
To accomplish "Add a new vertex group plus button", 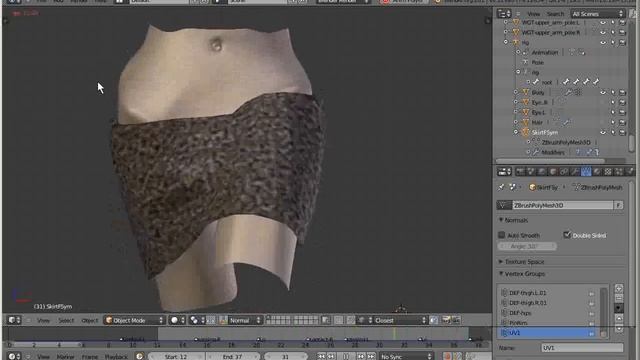I will pos(619,289).
